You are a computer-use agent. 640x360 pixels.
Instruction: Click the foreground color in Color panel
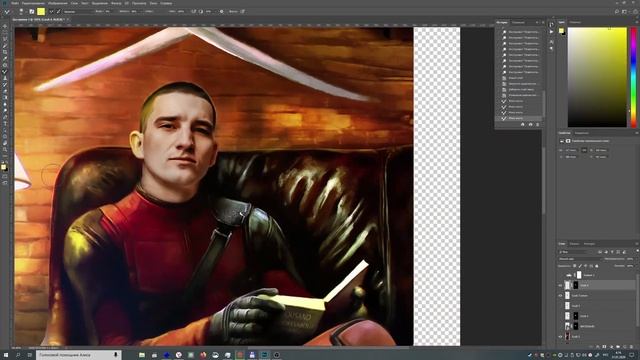[x=561, y=31]
